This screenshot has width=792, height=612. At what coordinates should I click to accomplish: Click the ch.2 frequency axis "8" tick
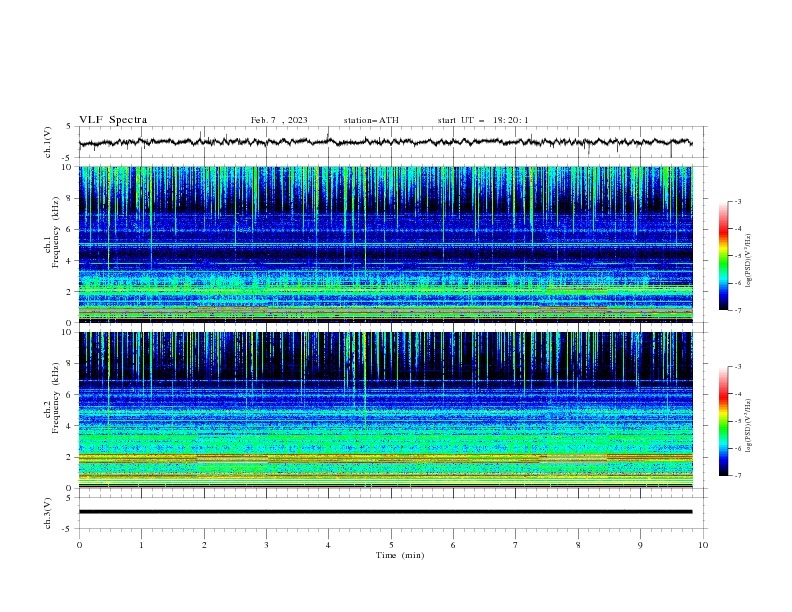69,364
